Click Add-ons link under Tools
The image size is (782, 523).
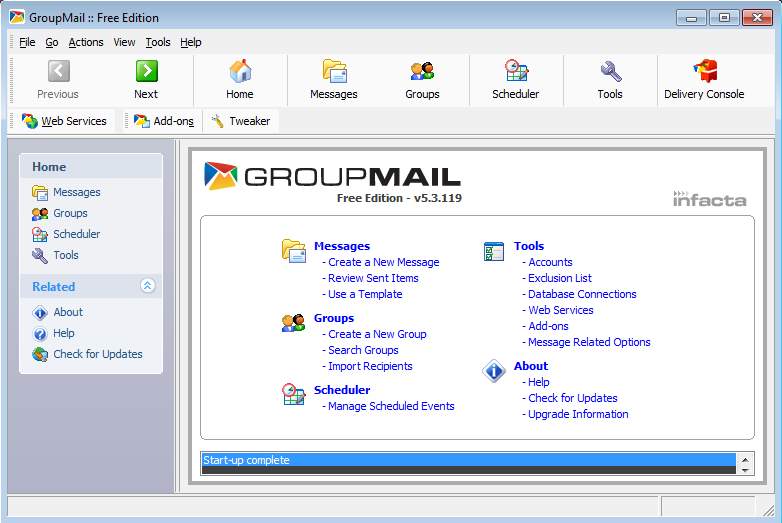coord(548,326)
